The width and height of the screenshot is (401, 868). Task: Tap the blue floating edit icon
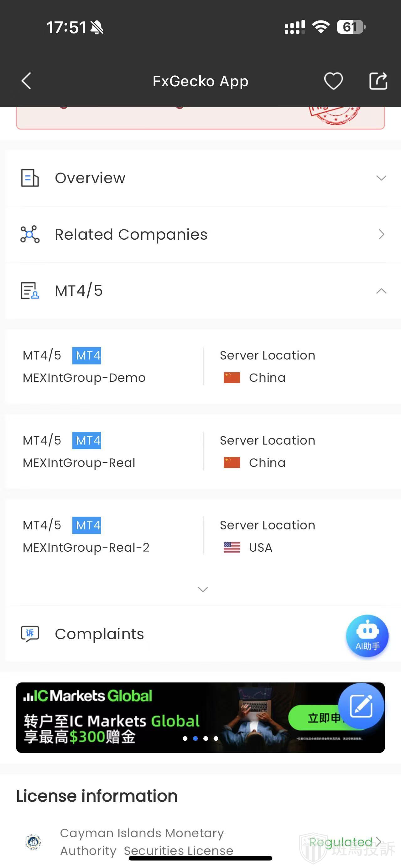coord(361,706)
